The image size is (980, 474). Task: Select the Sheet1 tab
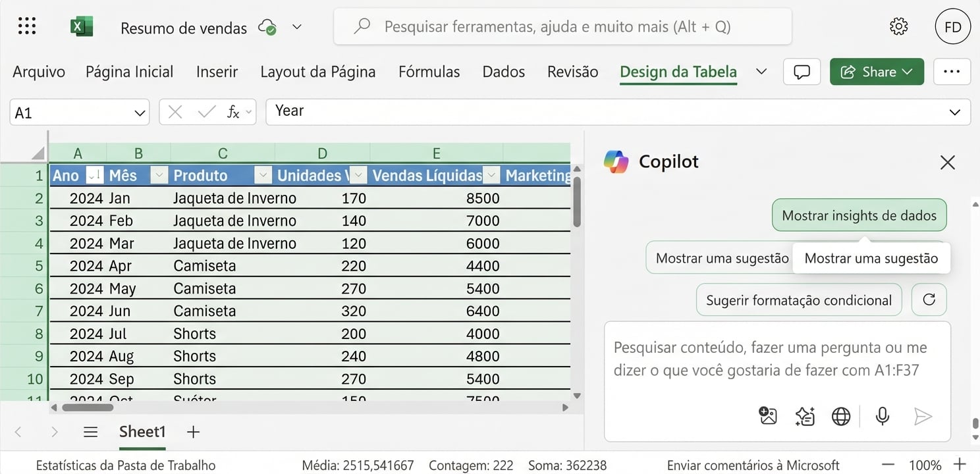pos(142,431)
